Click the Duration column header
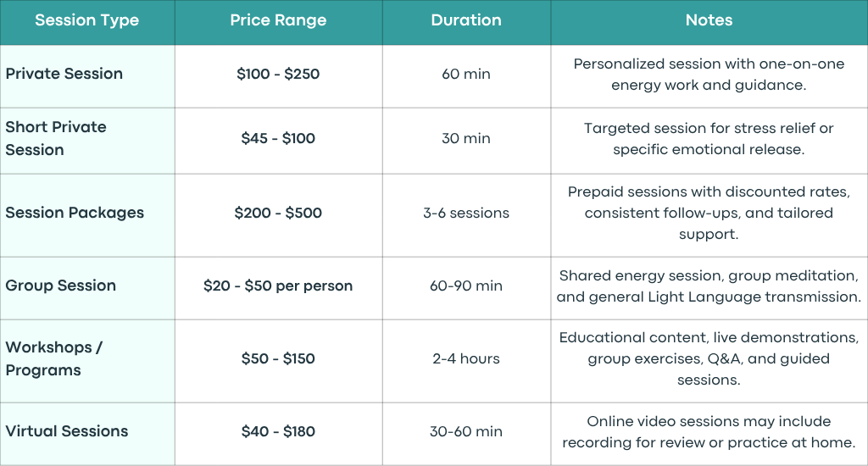The image size is (868, 466). click(466, 20)
